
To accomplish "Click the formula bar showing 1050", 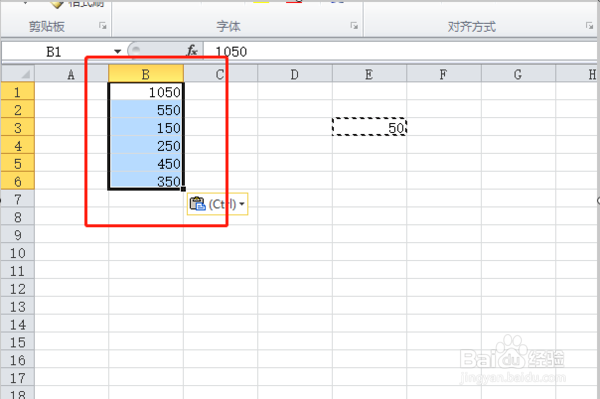I will 400,51.
